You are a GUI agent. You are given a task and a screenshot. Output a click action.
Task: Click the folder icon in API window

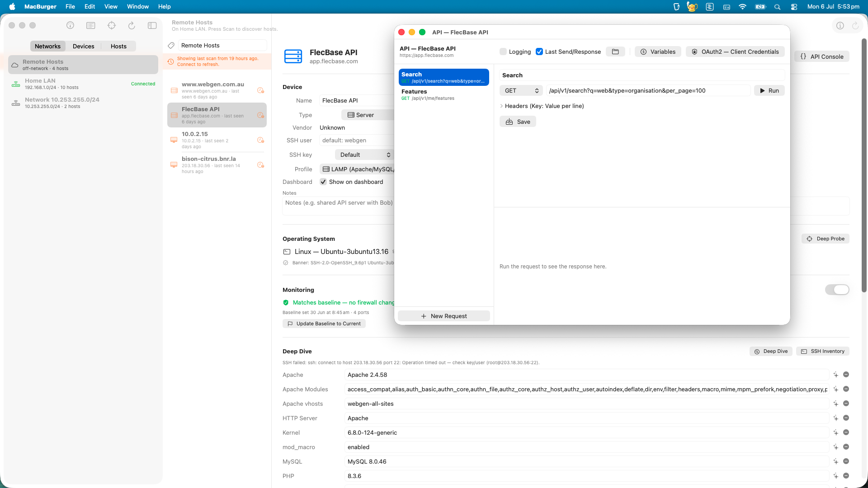[615, 52]
